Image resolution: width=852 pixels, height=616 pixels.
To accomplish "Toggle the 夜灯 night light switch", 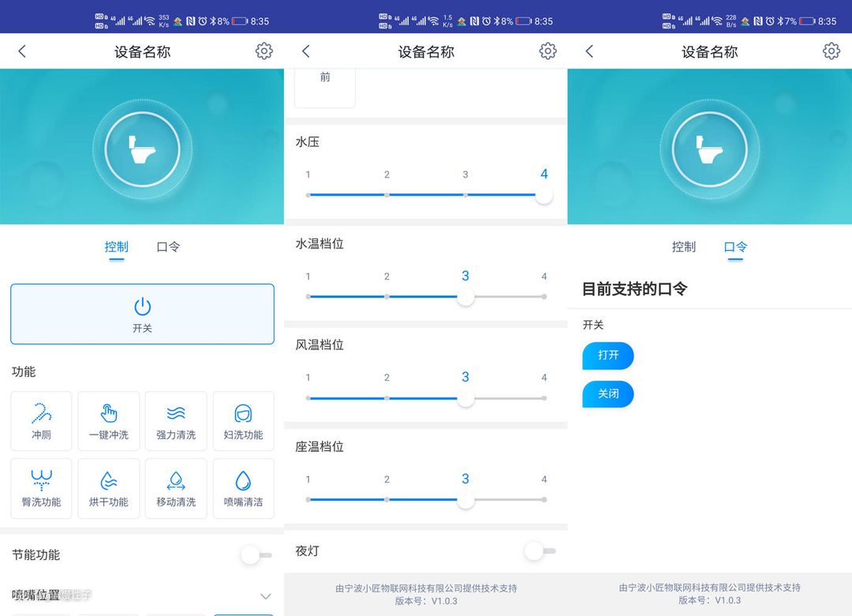I will [x=540, y=551].
